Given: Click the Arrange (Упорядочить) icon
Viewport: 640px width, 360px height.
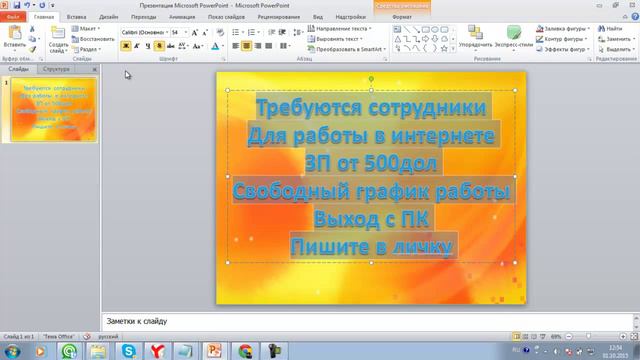Looking at the screenshot, I should [475, 33].
